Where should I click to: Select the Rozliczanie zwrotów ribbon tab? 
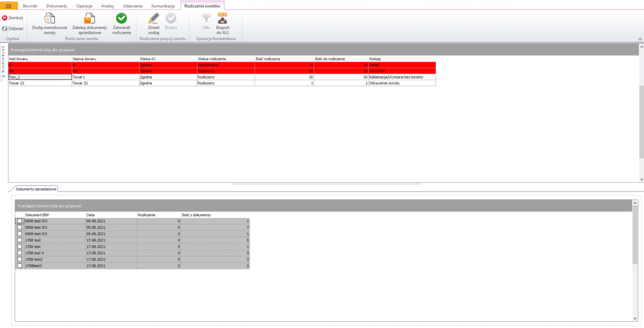(203, 6)
